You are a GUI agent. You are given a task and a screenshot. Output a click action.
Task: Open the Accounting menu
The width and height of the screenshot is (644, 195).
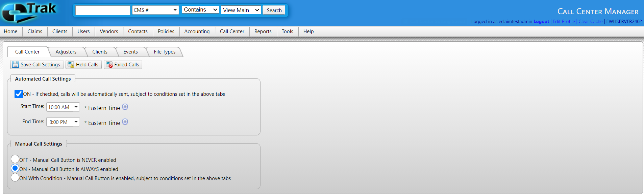tap(197, 31)
